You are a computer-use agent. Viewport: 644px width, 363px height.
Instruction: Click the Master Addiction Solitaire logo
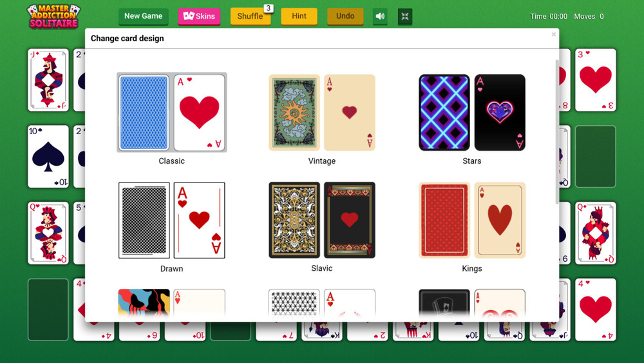tap(54, 17)
